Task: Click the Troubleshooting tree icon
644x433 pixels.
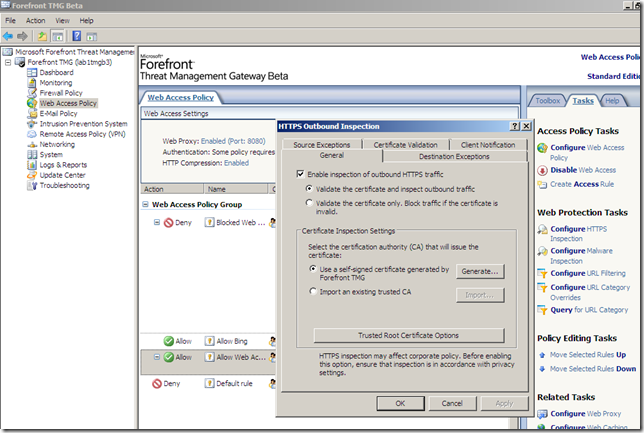Action: coord(32,185)
